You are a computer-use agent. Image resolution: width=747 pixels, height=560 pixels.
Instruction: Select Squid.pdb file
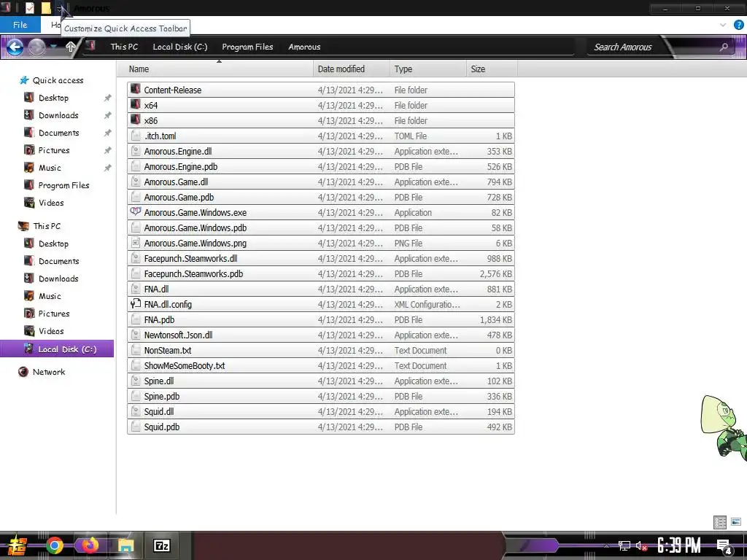(x=321, y=427)
